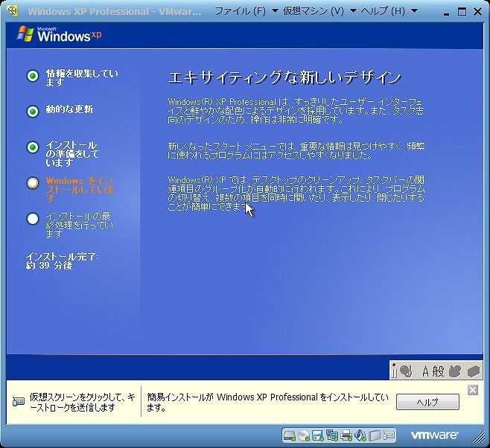Click the paragraph about 新しくなったスタート メニュー
Image resolution: width=490 pixels, height=448 pixels.
[x=296, y=151]
